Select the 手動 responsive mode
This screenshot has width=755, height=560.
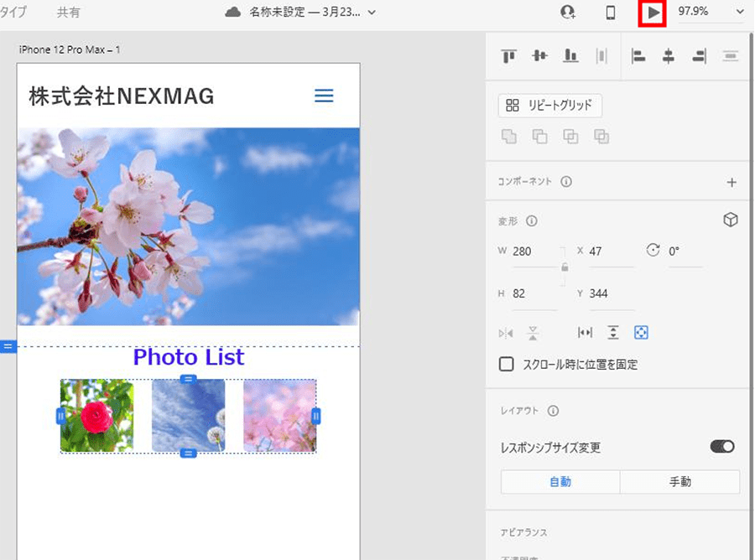coord(679,482)
